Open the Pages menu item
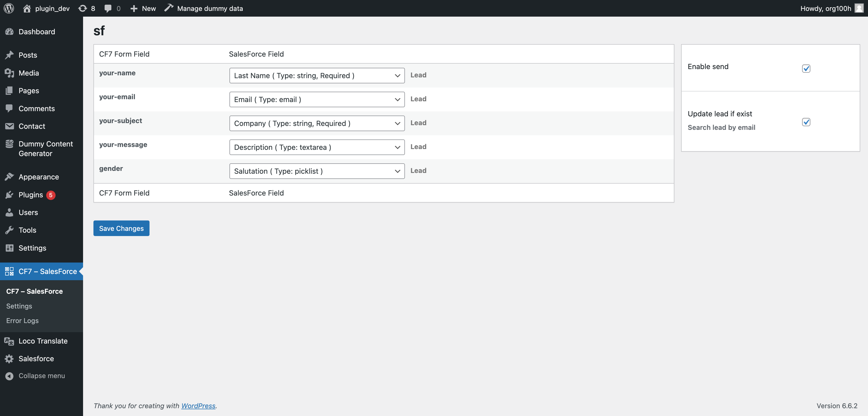Screen dimensions: 868x416 (42, 91)
